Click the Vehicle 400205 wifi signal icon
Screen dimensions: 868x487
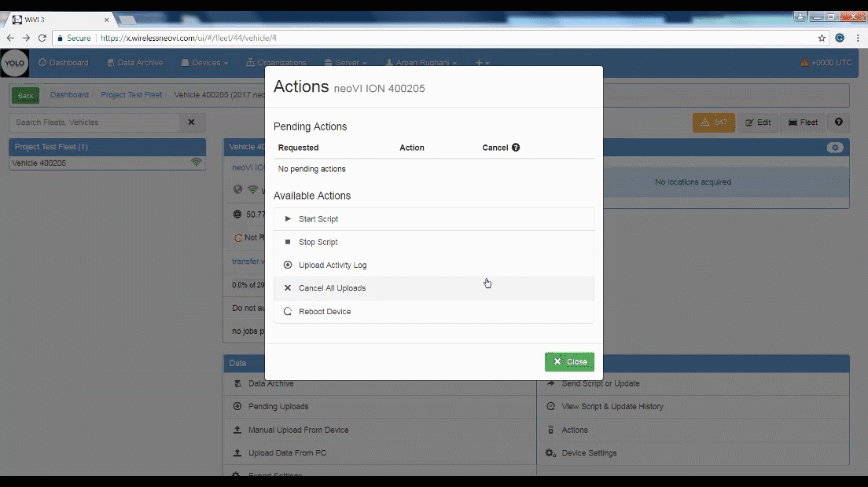coord(196,163)
